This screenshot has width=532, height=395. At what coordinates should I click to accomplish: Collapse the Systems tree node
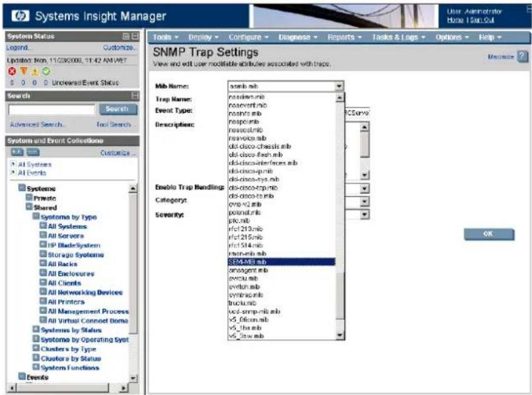pos(22,188)
